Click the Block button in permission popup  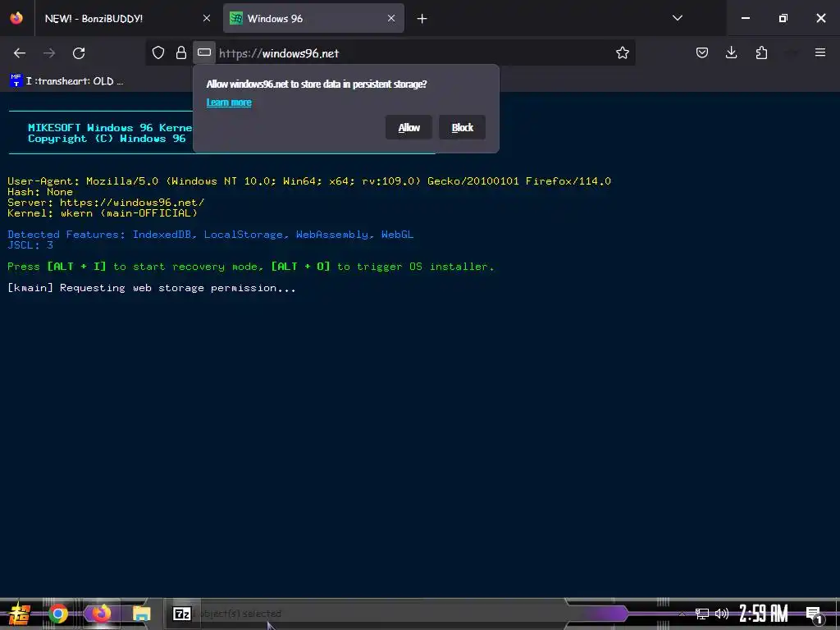[x=463, y=127]
